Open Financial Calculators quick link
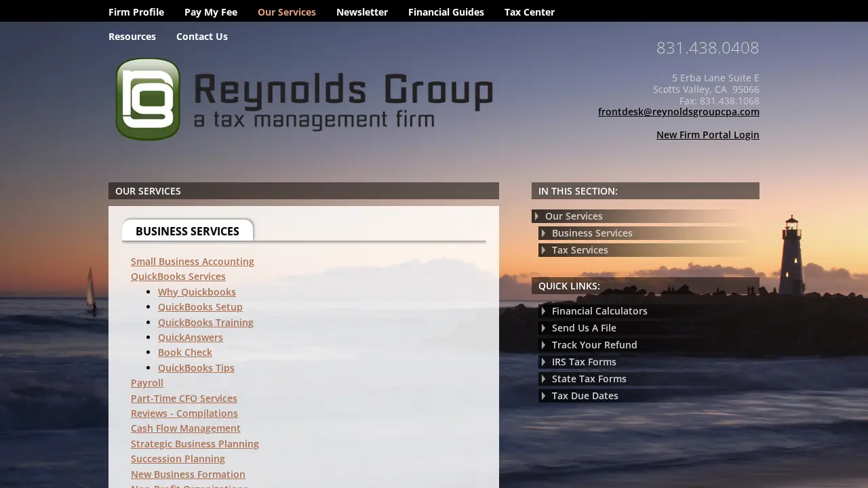 [649, 311]
